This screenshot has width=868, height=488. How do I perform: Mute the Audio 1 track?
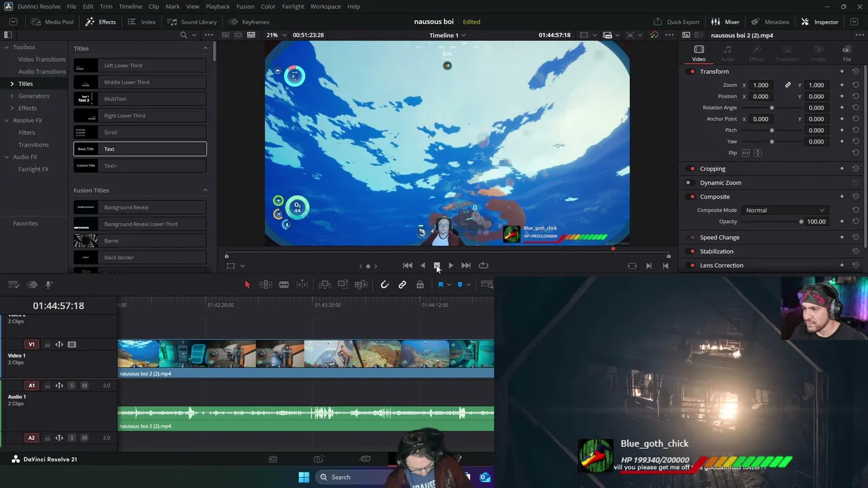(x=84, y=386)
